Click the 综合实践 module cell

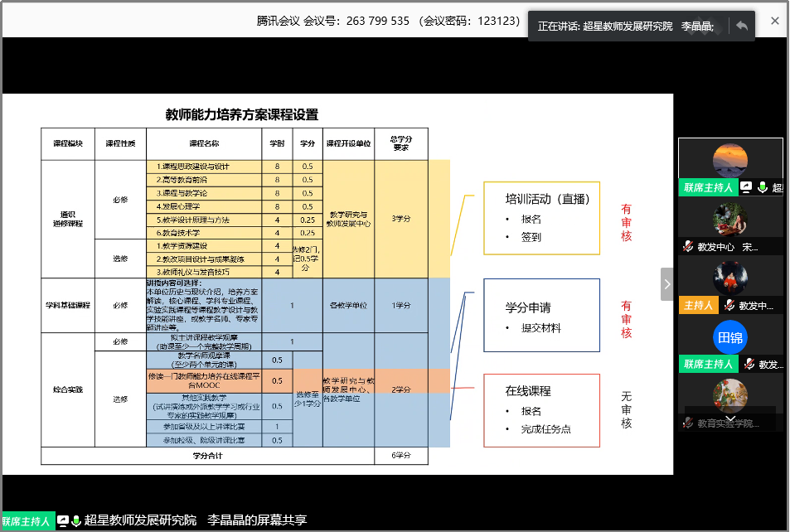68,389
